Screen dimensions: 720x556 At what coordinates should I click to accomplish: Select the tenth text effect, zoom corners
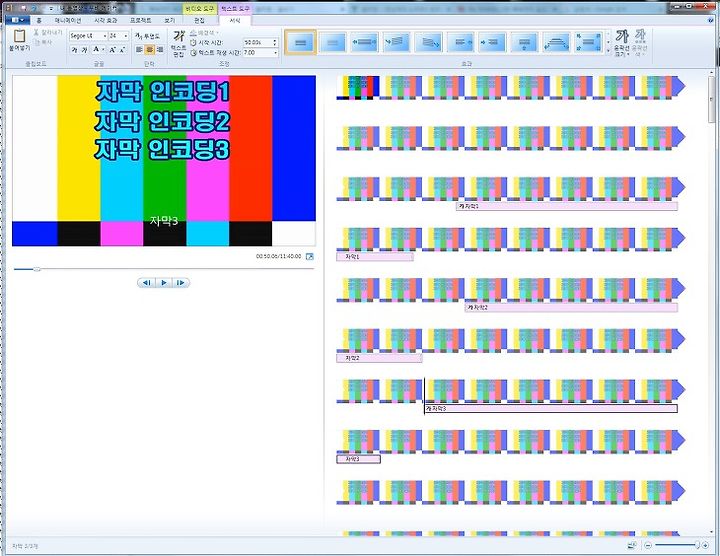589,42
